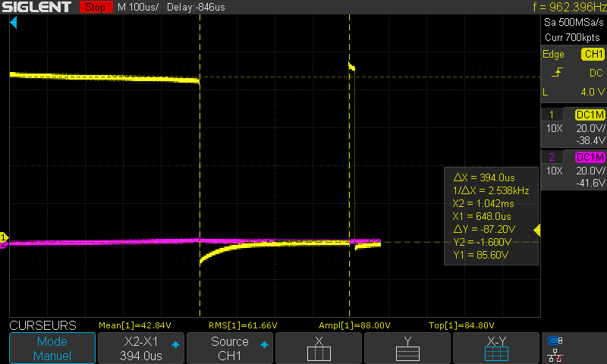Click the USB connection status icon

point(555,340)
